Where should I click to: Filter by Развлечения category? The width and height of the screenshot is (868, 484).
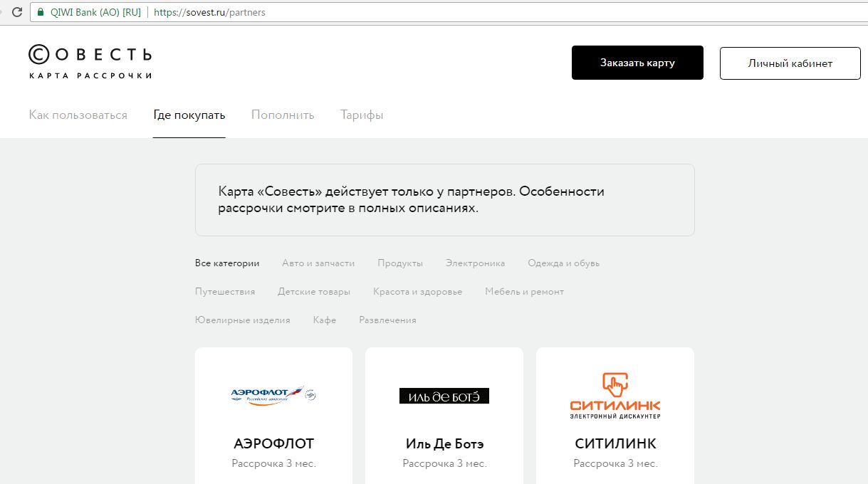tap(387, 320)
